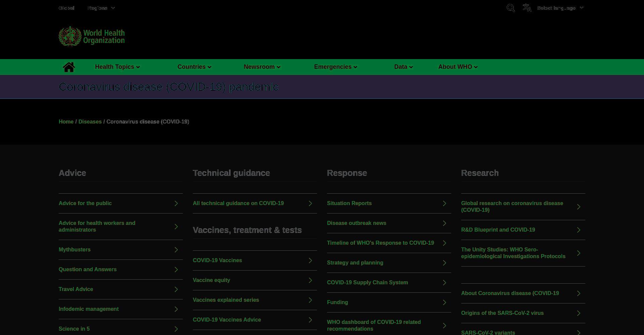This screenshot has height=335, width=644.
Task: Open the Mythbusters link
Action: point(74,250)
